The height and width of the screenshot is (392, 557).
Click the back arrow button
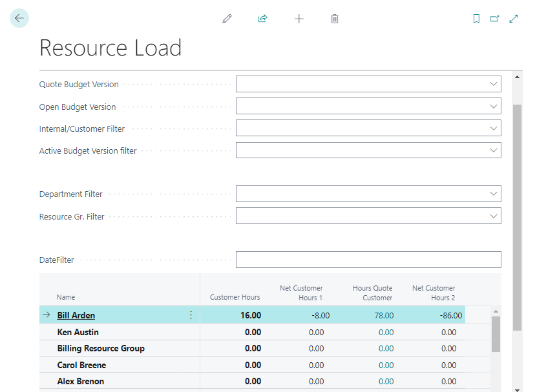19,18
